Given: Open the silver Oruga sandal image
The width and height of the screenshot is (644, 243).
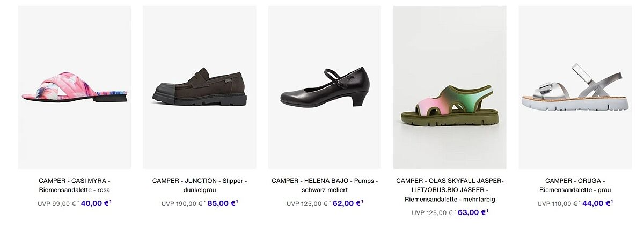Looking at the screenshot, I should (x=575, y=87).
